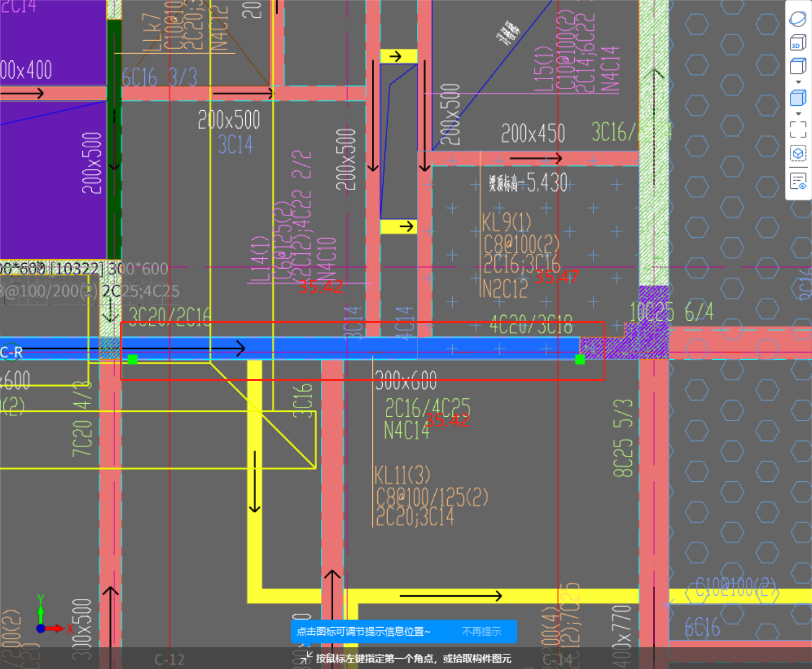Click the lower yellow arrow block near 200x500
812x669 pixels.
[x=398, y=226]
